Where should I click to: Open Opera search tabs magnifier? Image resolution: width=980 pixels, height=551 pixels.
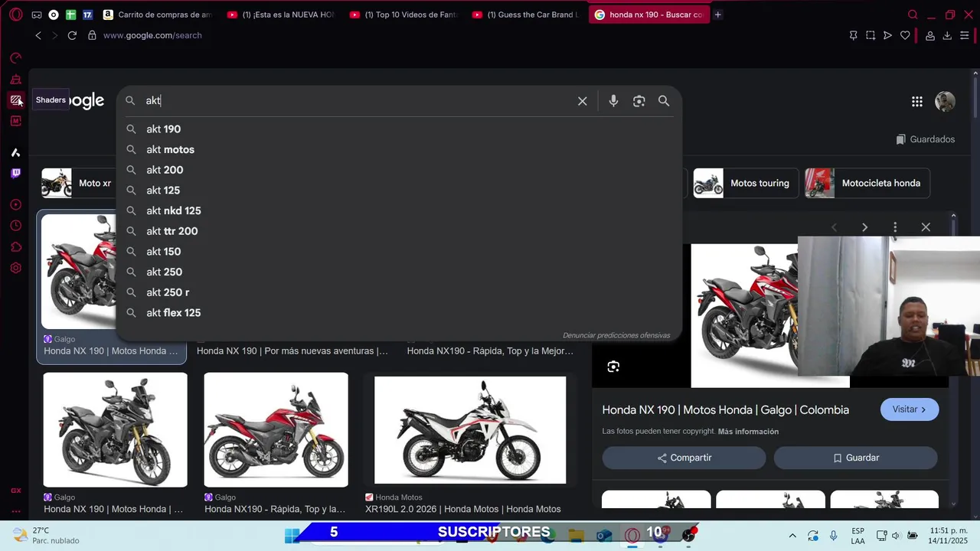[913, 15]
